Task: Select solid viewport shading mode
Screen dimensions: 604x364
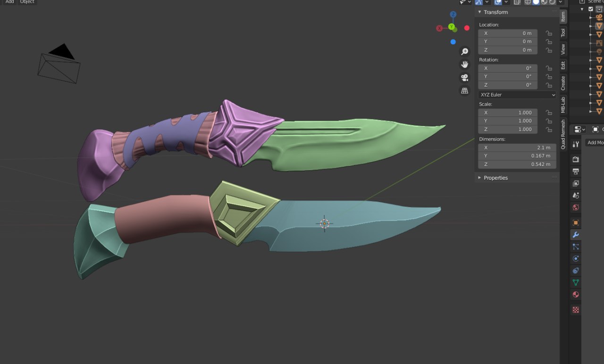Action: pyautogui.click(x=536, y=2)
